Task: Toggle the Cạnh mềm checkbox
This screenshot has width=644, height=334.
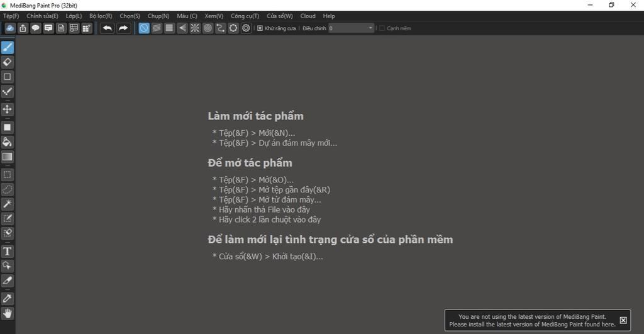Action: click(x=382, y=28)
